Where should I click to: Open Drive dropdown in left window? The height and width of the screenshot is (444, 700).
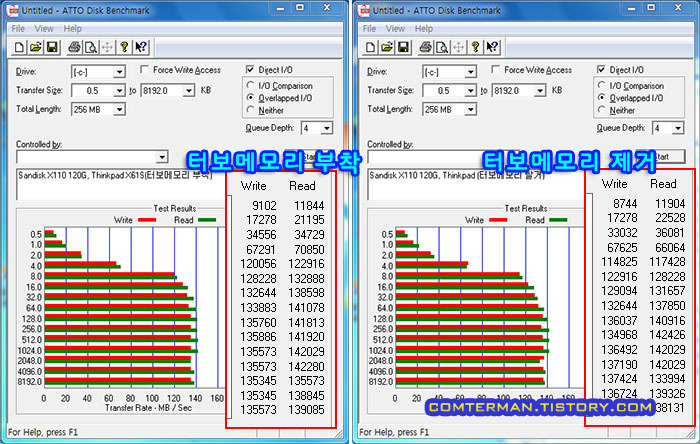point(119,72)
